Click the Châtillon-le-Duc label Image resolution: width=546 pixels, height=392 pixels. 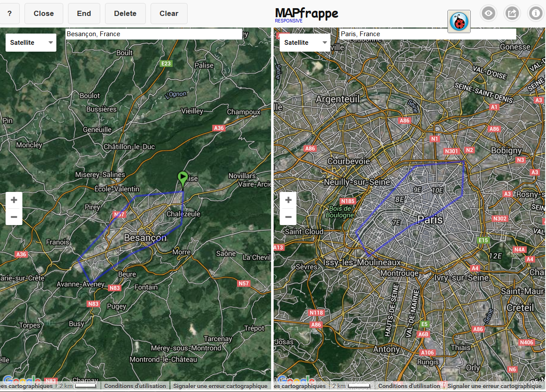coord(129,147)
